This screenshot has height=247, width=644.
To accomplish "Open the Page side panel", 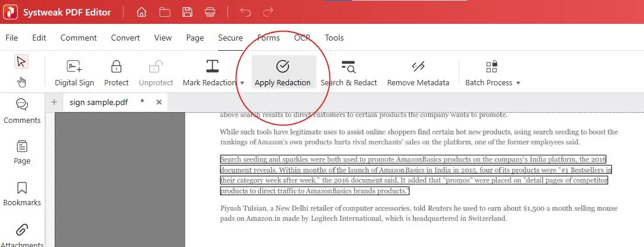I will (x=22, y=152).
